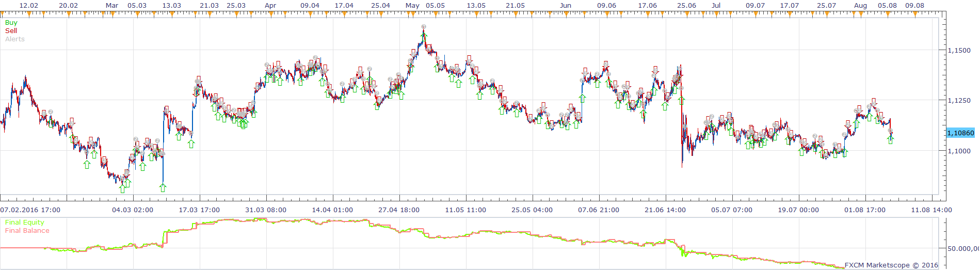Click the '21.06 14:00' time label
The image size is (980, 270).
pyautogui.click(x=665, y=210)
